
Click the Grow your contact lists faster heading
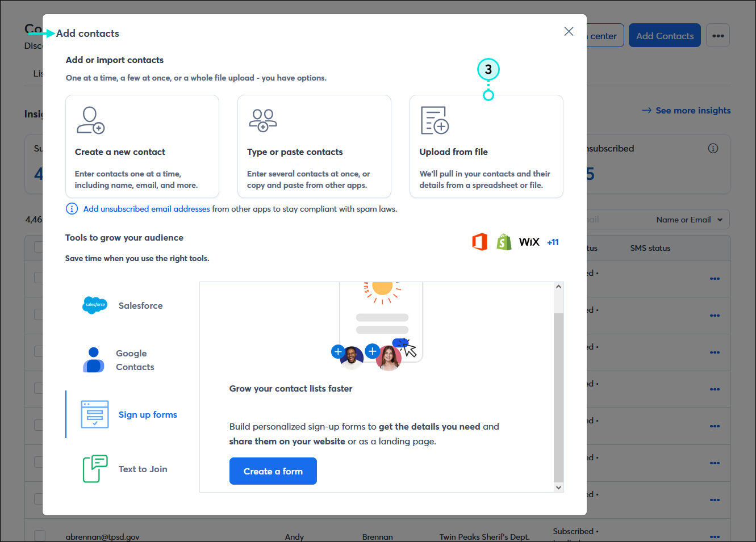click(x=291, y=389)
